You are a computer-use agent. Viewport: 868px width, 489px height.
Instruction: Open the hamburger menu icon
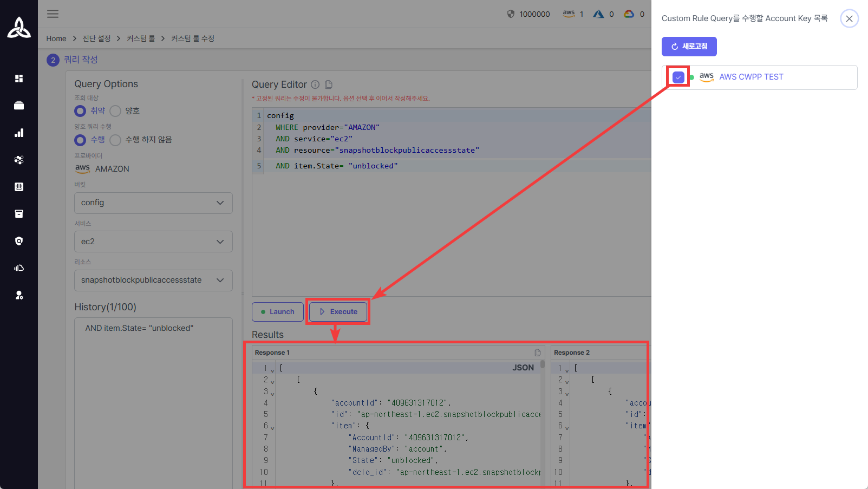click(x=53, y=14)
